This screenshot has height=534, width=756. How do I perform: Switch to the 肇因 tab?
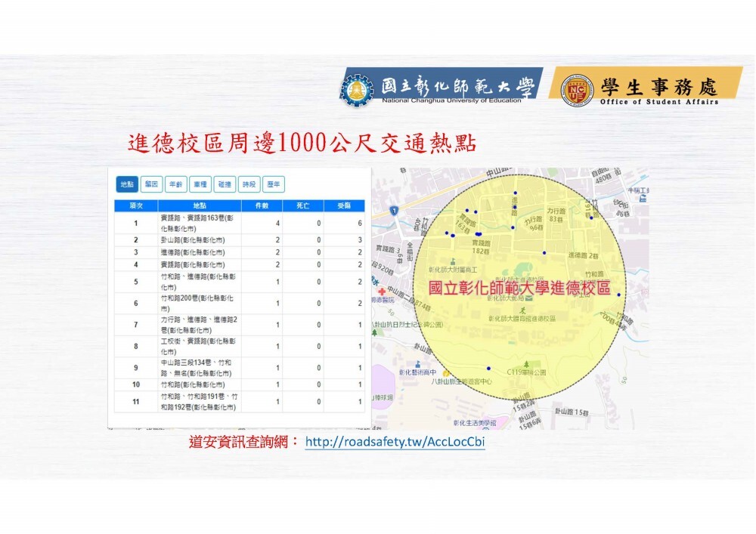(x=151, y=184)
